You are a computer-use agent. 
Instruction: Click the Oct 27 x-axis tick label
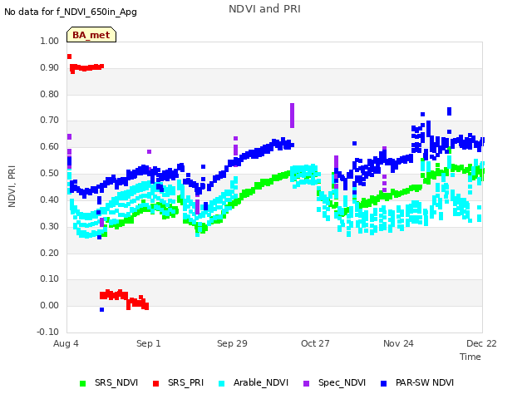(315, 343)
